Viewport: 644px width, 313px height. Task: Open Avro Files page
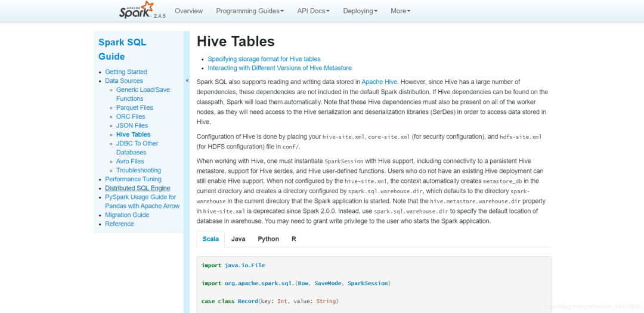[130, 162]
